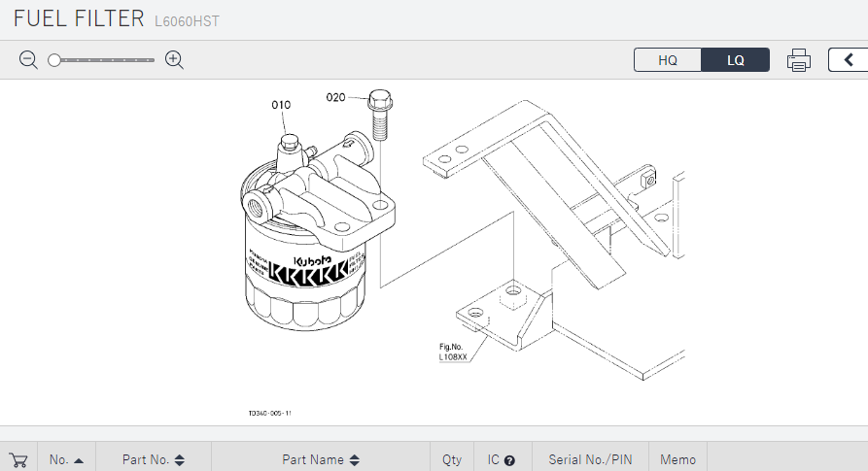This screenshot has height=471, width=868.
Task: Click the Qty column header
Action: [x=452, y=460]
